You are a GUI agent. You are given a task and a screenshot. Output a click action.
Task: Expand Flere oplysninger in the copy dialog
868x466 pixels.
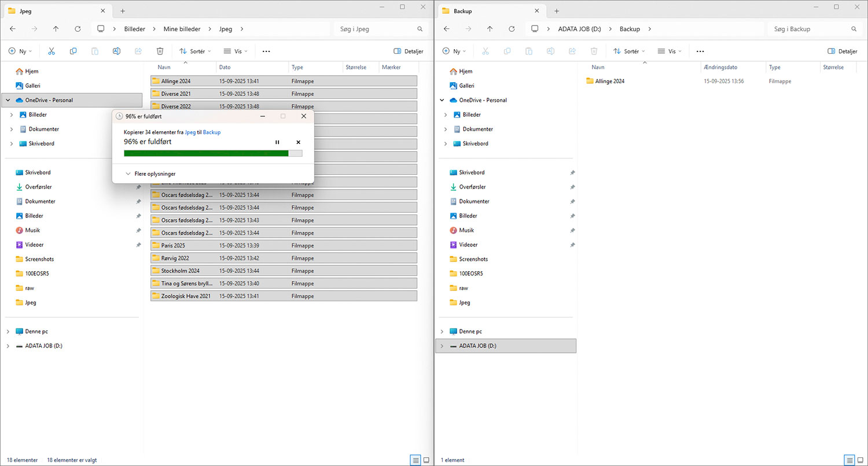pos(150,173)
